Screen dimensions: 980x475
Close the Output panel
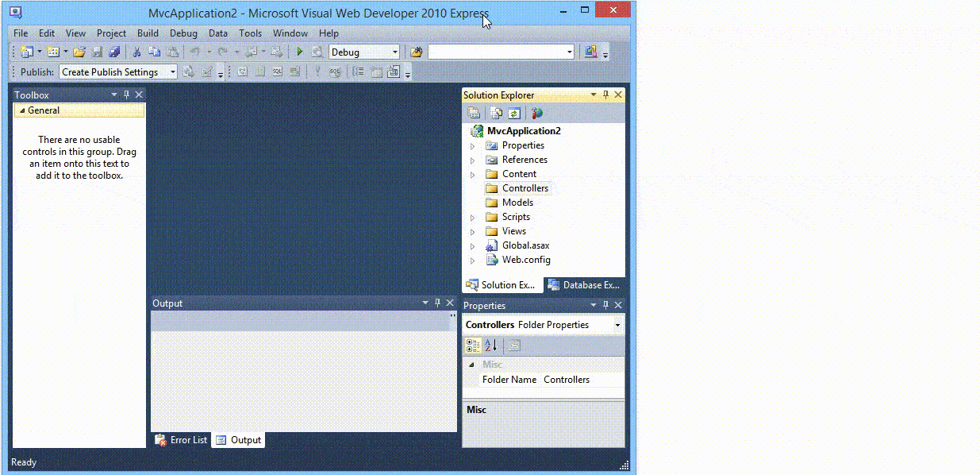[x=450, y=303]
